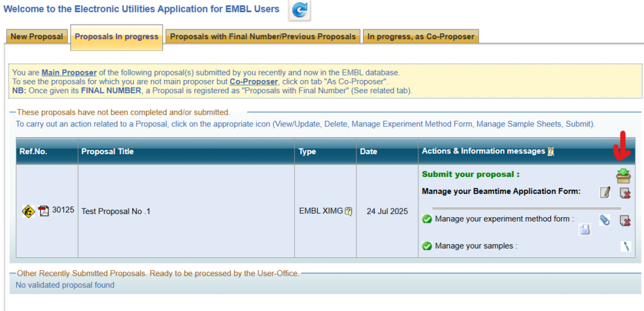644x311 pixels.
Task: Select the Proposals In progress tab
Action: 116,37
